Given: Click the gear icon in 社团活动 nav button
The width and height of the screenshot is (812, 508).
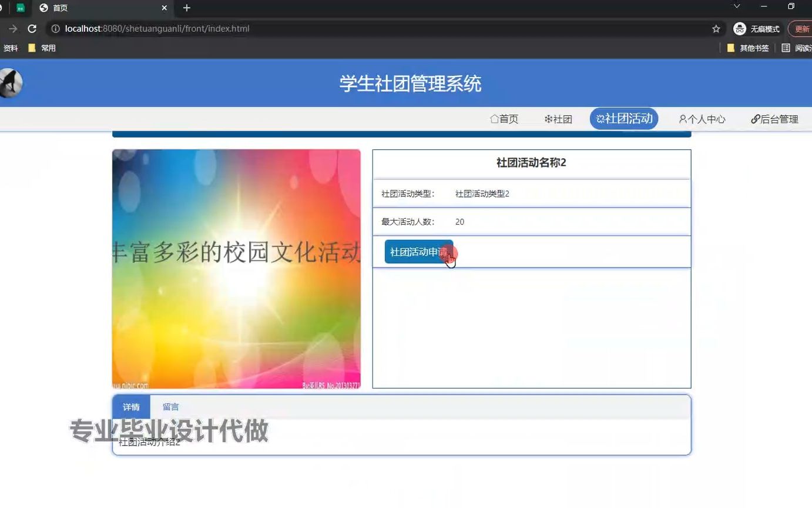Looking at the screenshot, I should point(600,118).
